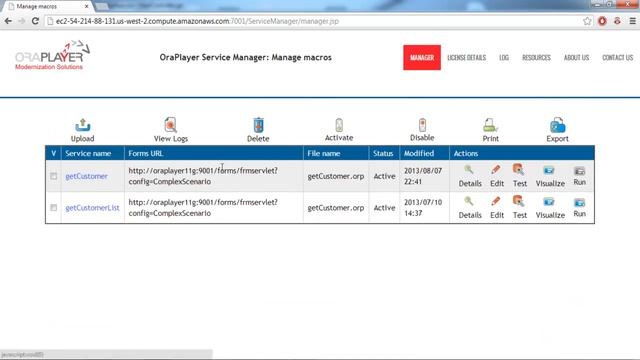Click getCustomer.orp in getCustomerList row
This screenshot has height=360, width=640.
coord(336,207)
